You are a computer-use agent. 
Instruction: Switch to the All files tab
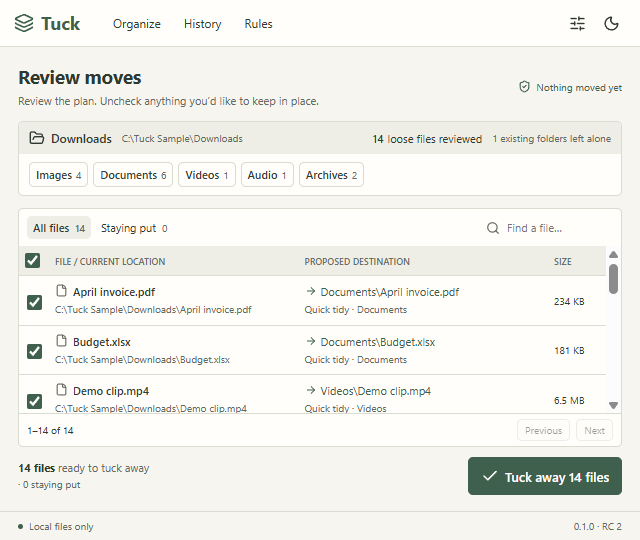click(x=59, y=228)
